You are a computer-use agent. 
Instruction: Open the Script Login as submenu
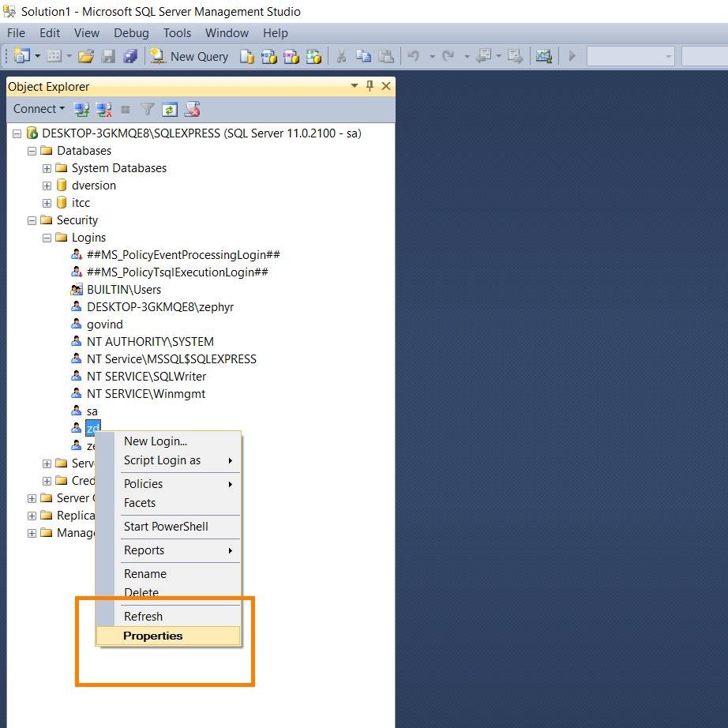pos(162,460)
